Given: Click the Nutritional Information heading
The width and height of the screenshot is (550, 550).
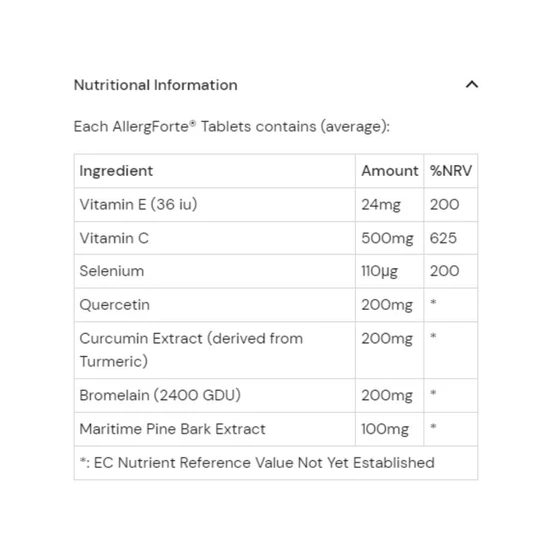Looking at the screenshot, I should (x=155, y=85).
